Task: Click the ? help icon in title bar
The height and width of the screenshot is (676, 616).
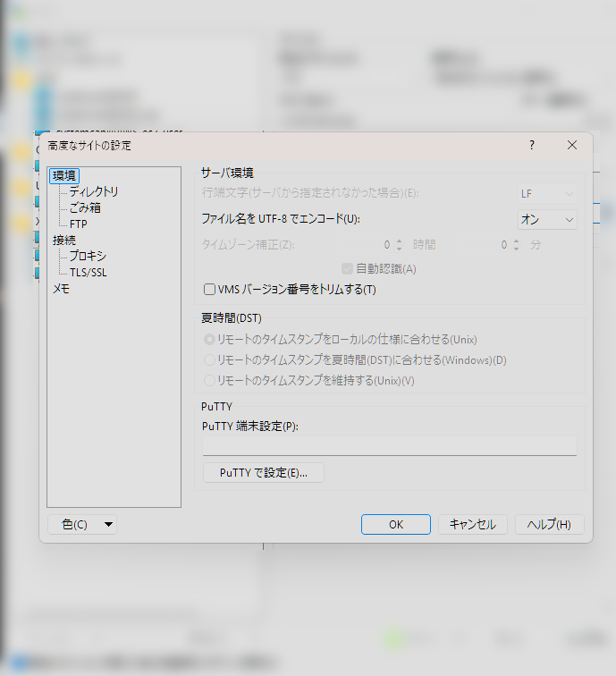Action: click(x=532, y=145)
